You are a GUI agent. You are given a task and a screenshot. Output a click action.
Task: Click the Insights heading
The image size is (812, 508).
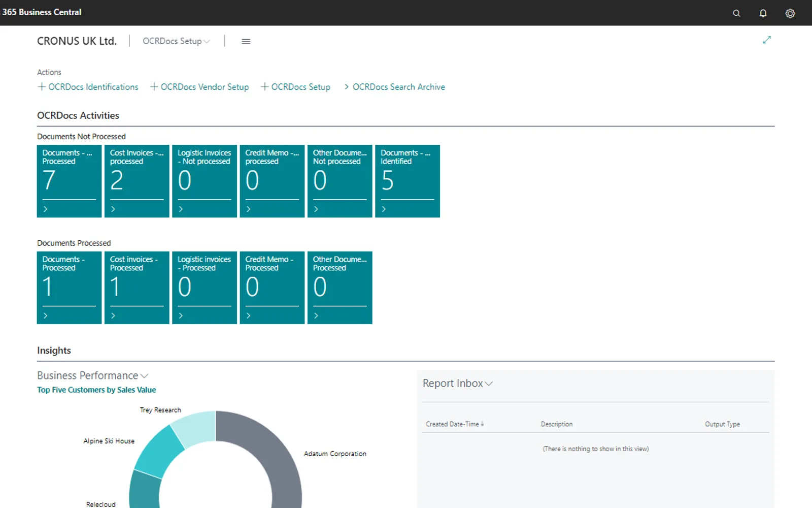pyautogui.click(x=54, y=351)
